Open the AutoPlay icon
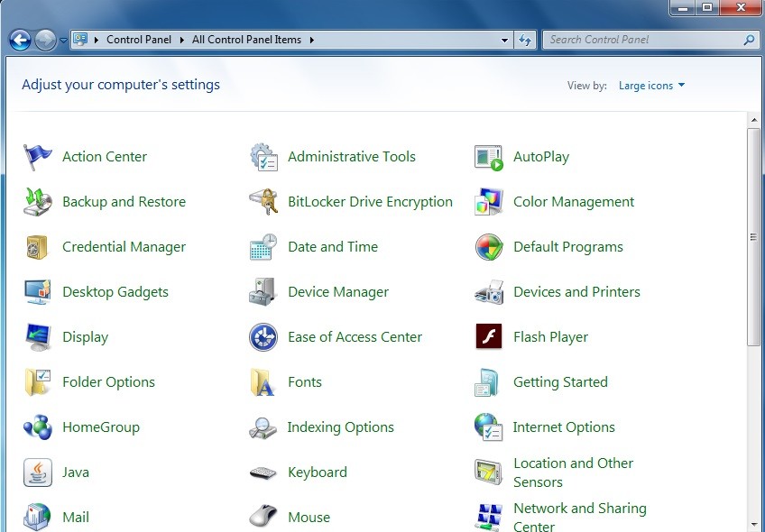 coord(489,157)
